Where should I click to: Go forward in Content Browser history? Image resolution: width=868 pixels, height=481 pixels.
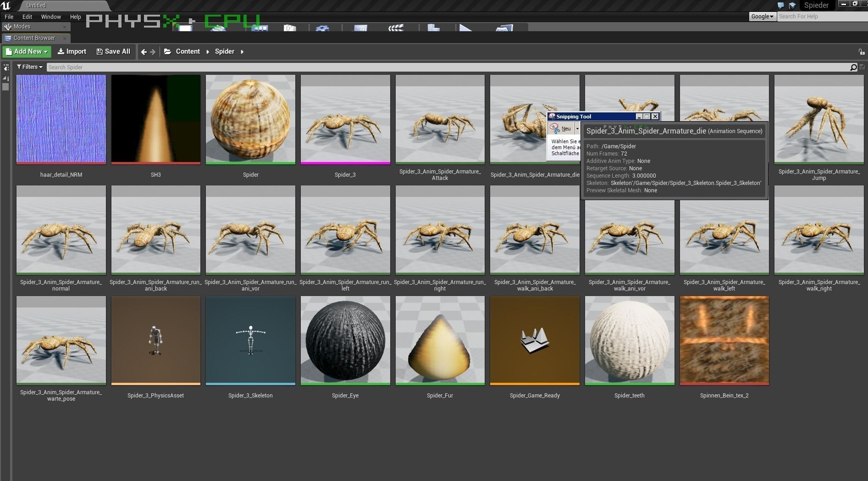[x=153, y=52]
